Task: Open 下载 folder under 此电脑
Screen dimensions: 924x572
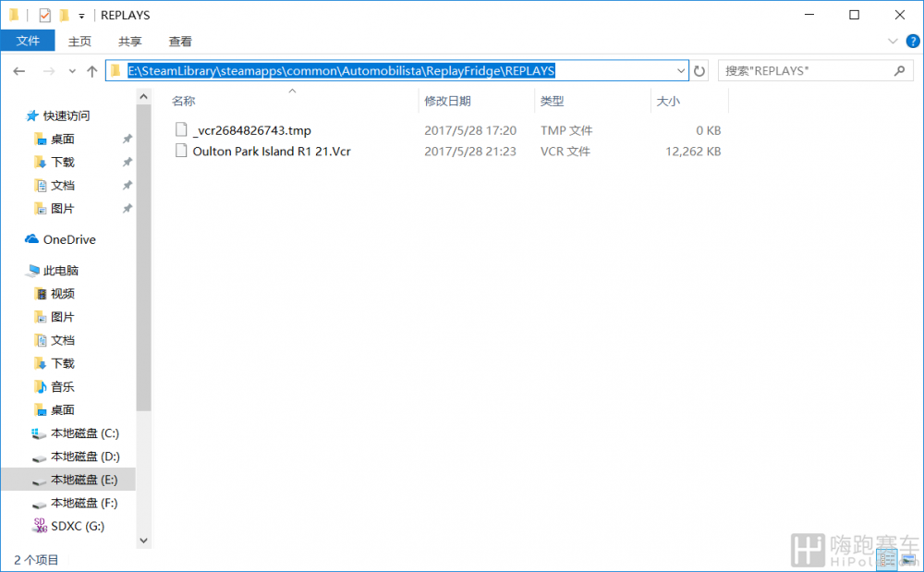Action: [63, 363]
